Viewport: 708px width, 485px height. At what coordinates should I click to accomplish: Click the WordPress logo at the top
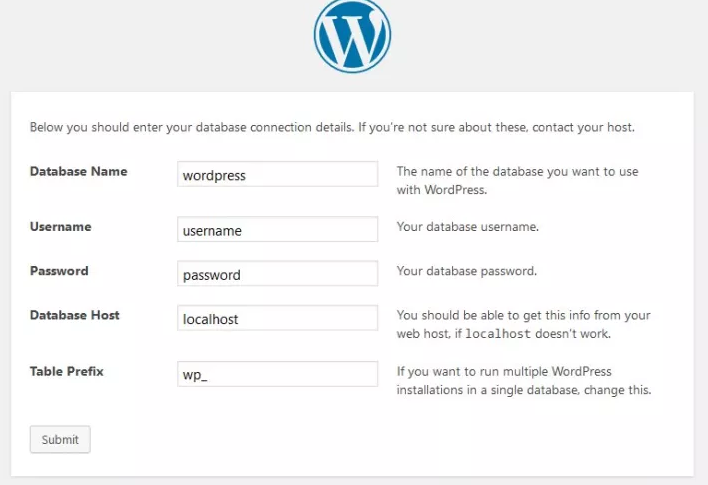coord(352,35)
